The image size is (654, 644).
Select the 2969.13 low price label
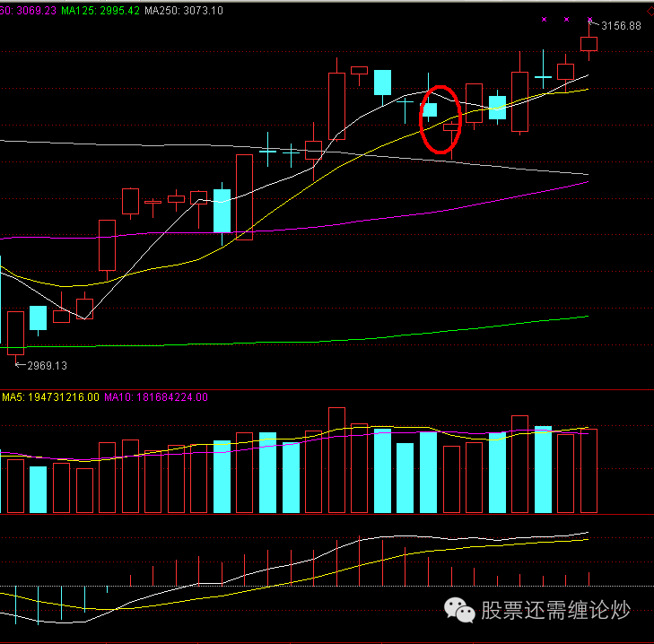[x=48, y=366]
